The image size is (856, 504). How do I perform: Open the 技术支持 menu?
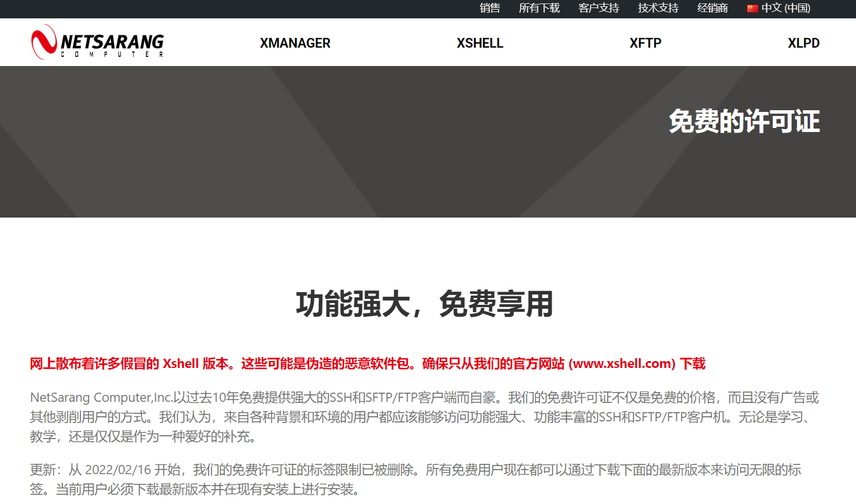tap(658, 8)
